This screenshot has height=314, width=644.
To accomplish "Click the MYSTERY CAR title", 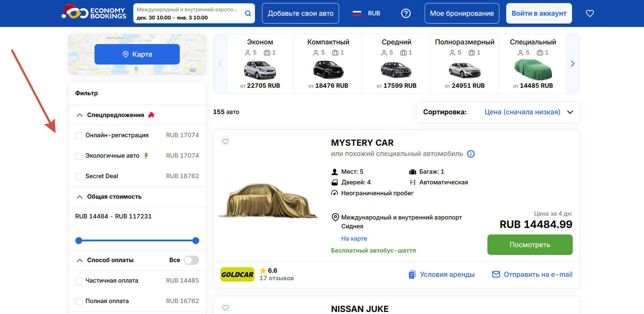I will [x=362, y=143].
